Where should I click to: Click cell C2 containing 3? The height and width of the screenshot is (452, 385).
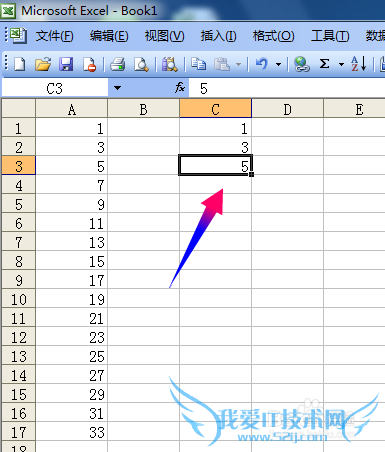(x=216, y=147)
